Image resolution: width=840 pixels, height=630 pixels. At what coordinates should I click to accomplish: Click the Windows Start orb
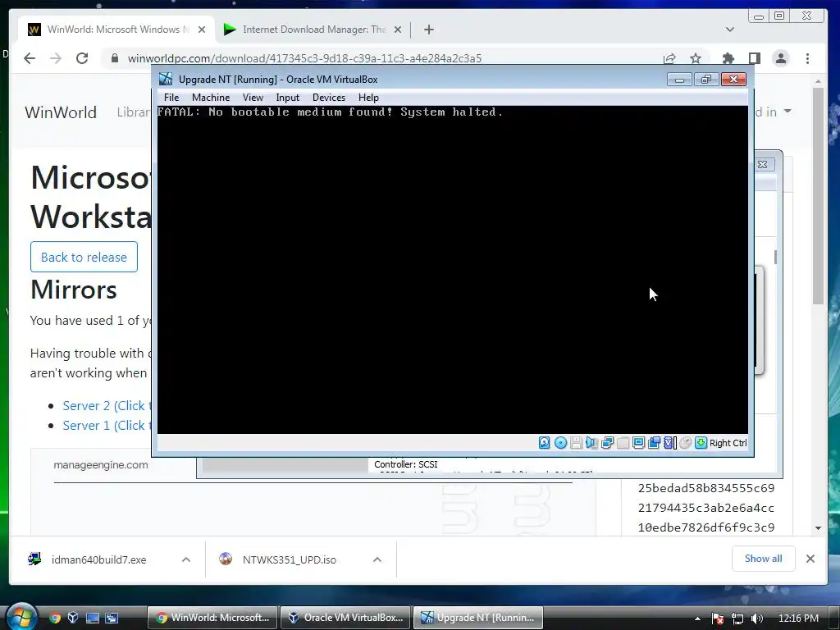tap(21, 616)
